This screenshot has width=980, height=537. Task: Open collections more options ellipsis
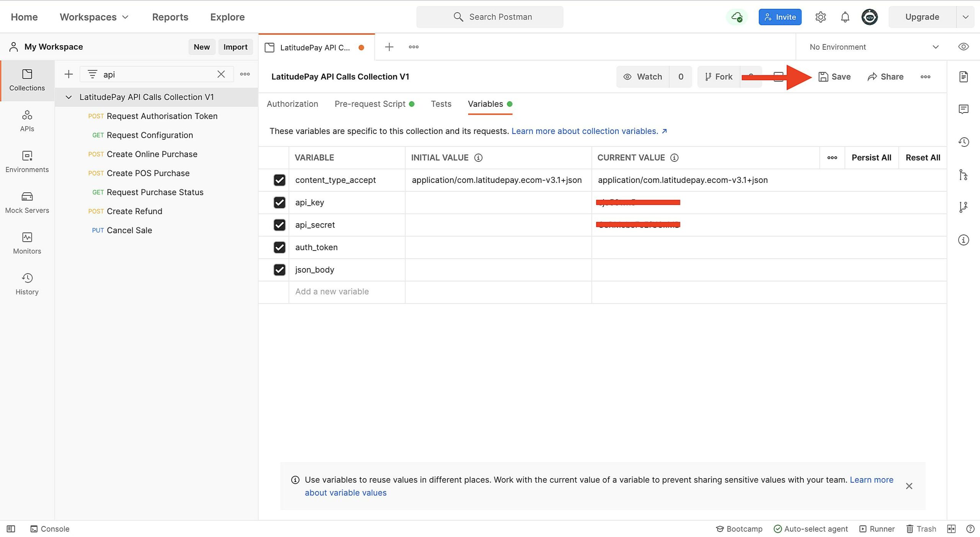pos(245,74)
